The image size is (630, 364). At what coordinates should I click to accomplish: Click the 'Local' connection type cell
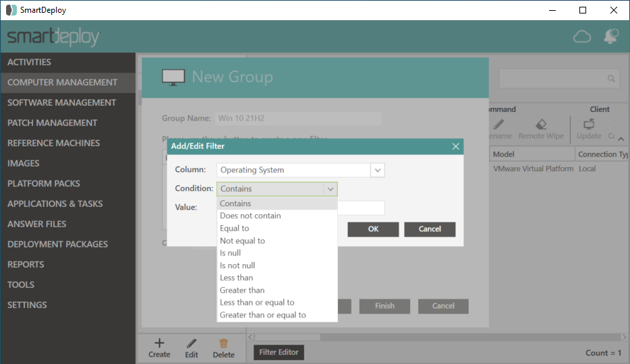[x=587, y=169]
